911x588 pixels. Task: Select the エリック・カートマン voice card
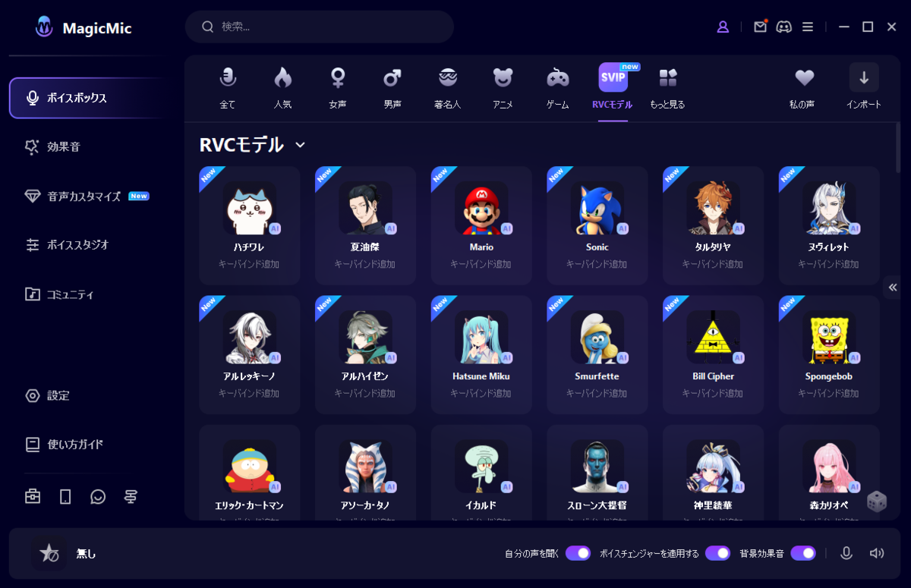(x=250, y=473)
